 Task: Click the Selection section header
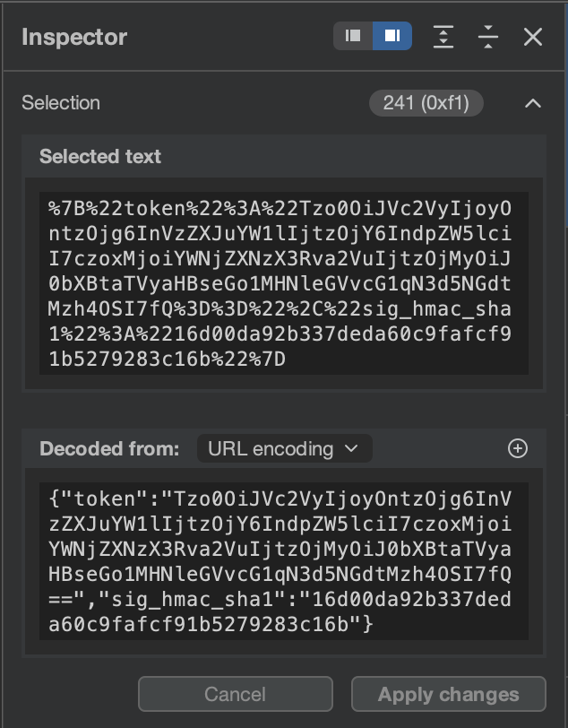[61, 103]
